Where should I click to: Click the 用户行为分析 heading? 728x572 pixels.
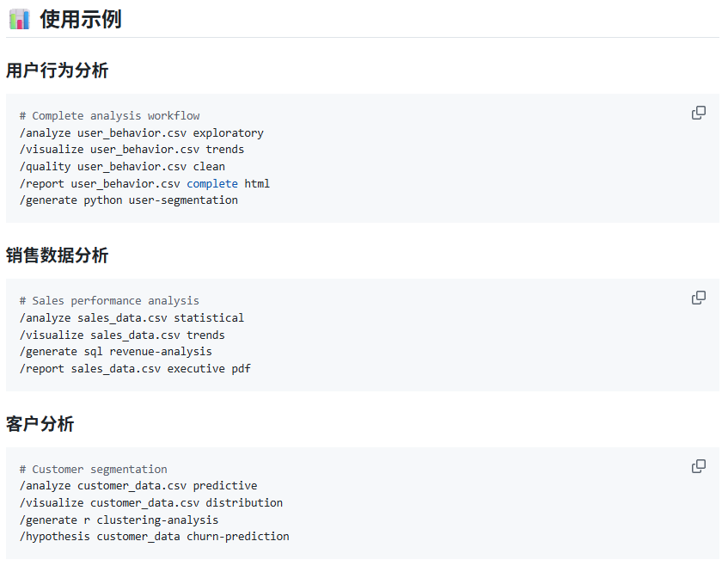58,71
